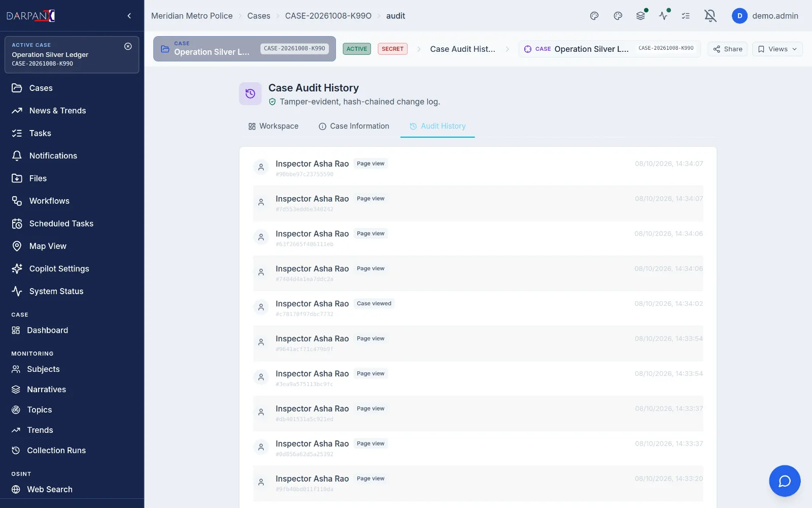Image resolution: width=812 pixels, height=508 pixels.
Task: Click the SECRET classification badge
Action: [x=392, y=49]
